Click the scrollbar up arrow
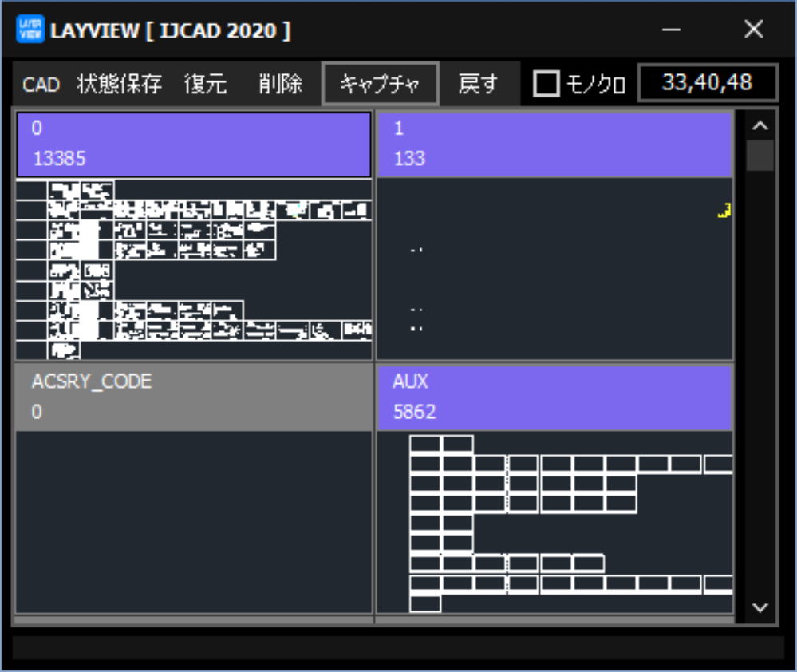797x672 pixels. (760, 125)
